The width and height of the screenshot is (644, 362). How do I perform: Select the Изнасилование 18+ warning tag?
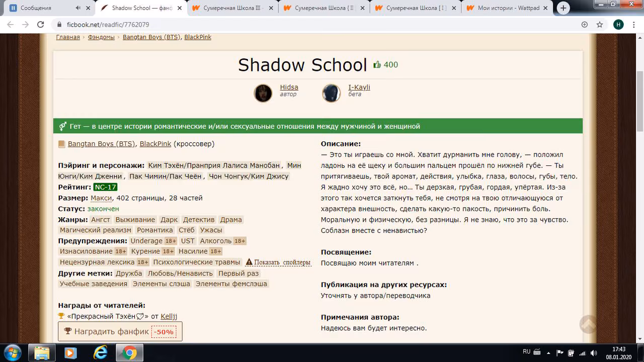(x=93, y=251)
